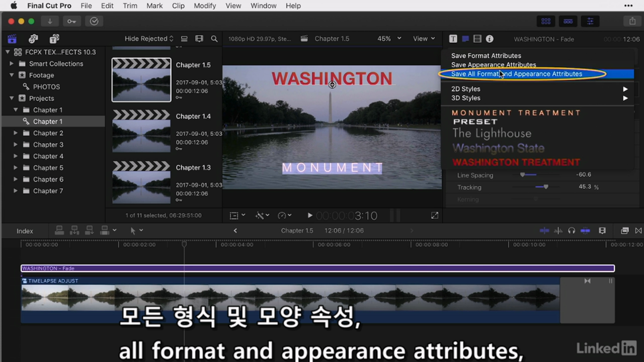644x362 pixels.
Task: Toggle solo headphones icon
Action: (x=572, y=230)
